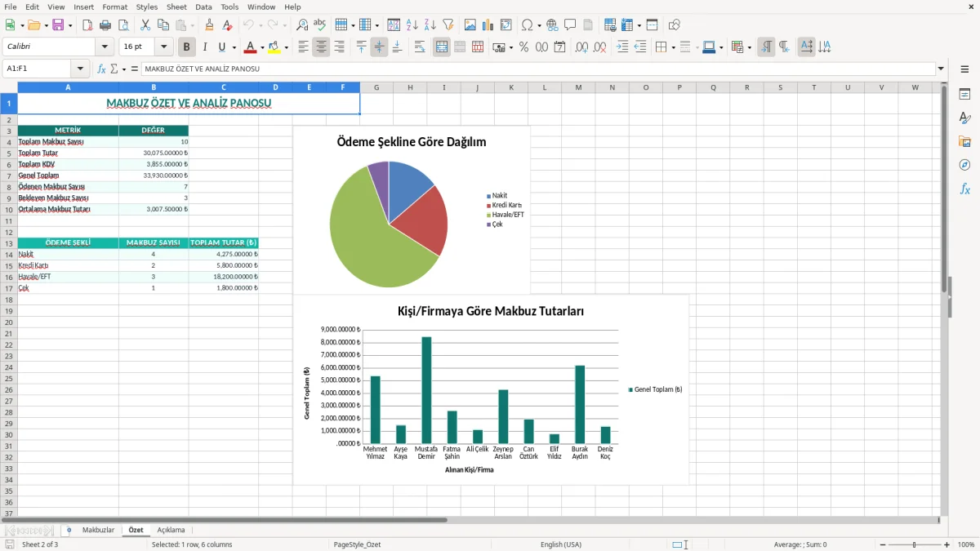Click the Add Decimal Place icon

click(582, 47)
